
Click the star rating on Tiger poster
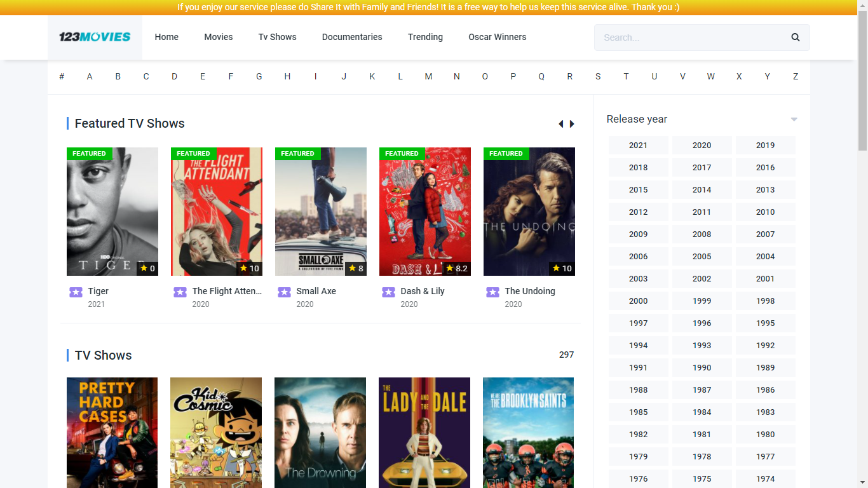click(x=147, y=268)
